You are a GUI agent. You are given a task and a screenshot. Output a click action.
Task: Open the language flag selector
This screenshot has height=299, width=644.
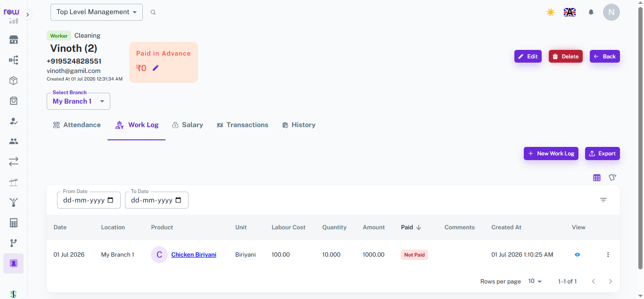(570, 12)
